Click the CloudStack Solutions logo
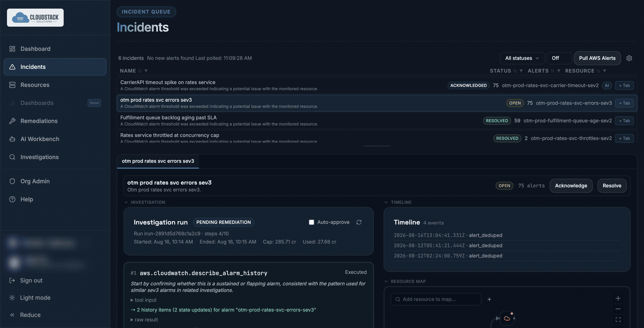The image size is (644, 328). (x=35, y=17)
